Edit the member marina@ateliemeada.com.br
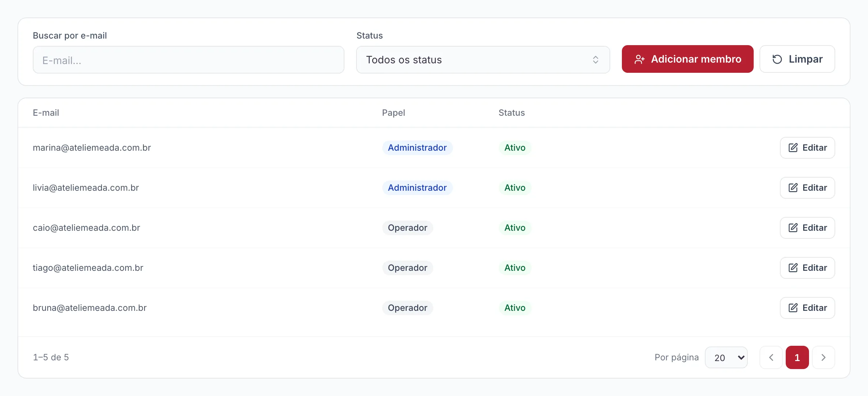868x396 pixels. [x=807, y=148]
